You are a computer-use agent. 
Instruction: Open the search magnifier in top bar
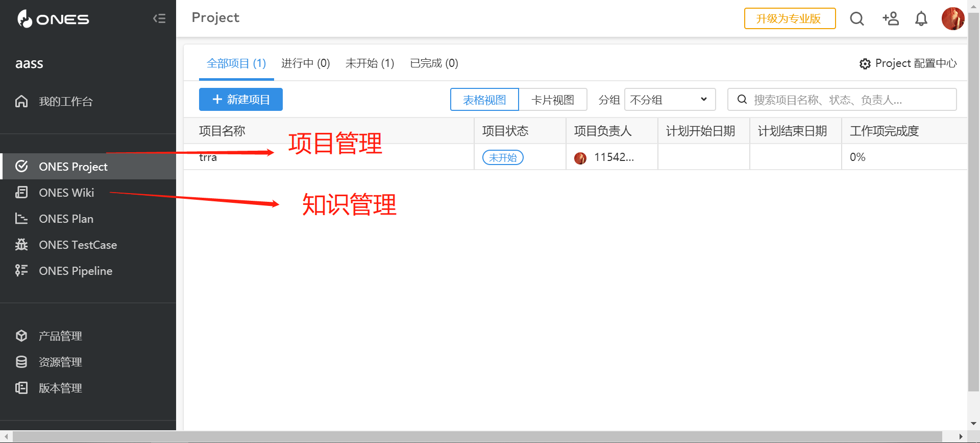857,19
